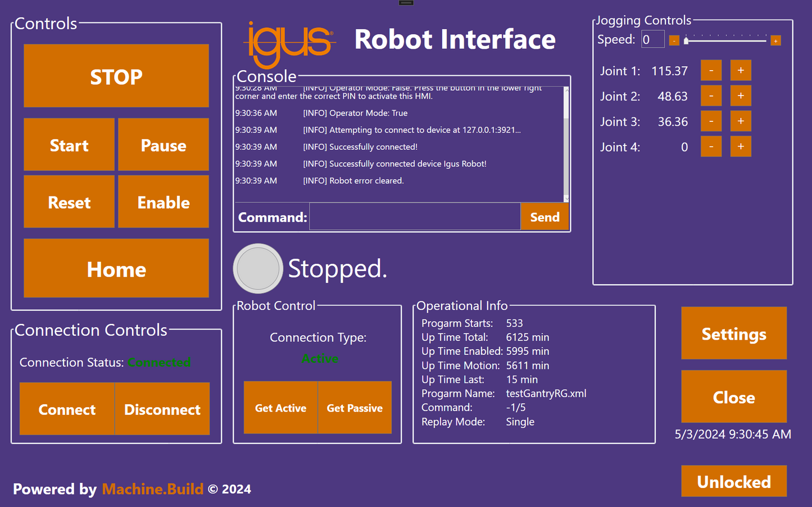Decrement Joint 1 with its minus button
Screen dimensions: 812x507
[711, 70]
